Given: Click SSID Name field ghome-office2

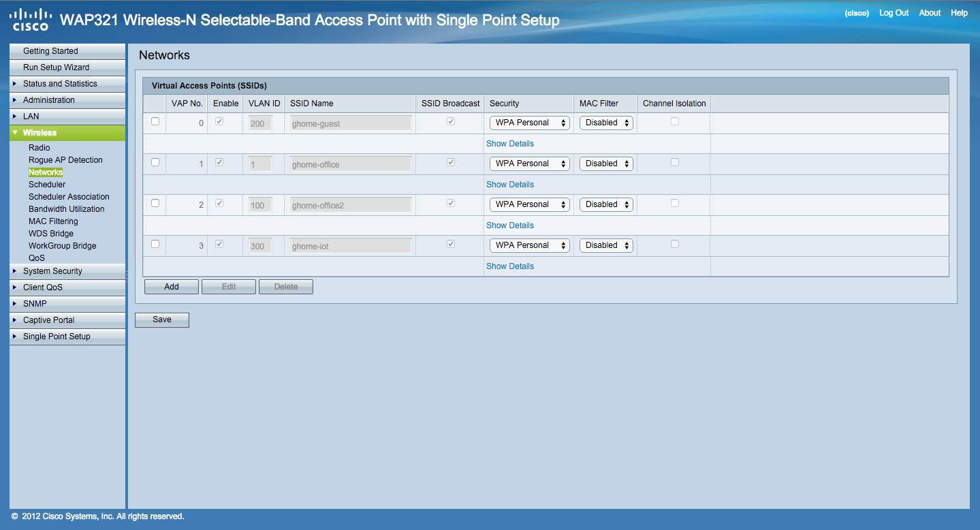Looking at the screenshot, I should pyautogui.click(x=351, y=205).
